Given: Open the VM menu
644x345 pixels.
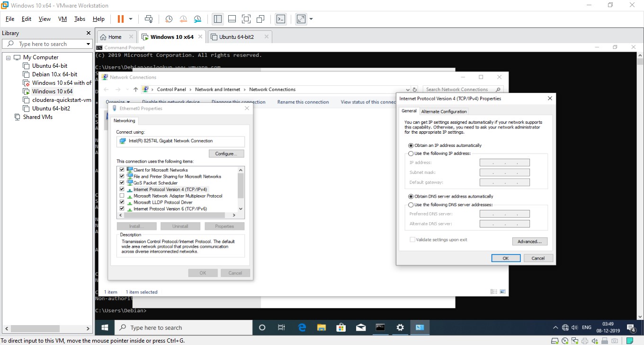Looking at the screenshot, I should pyautogui.click(x=62, y=19).
